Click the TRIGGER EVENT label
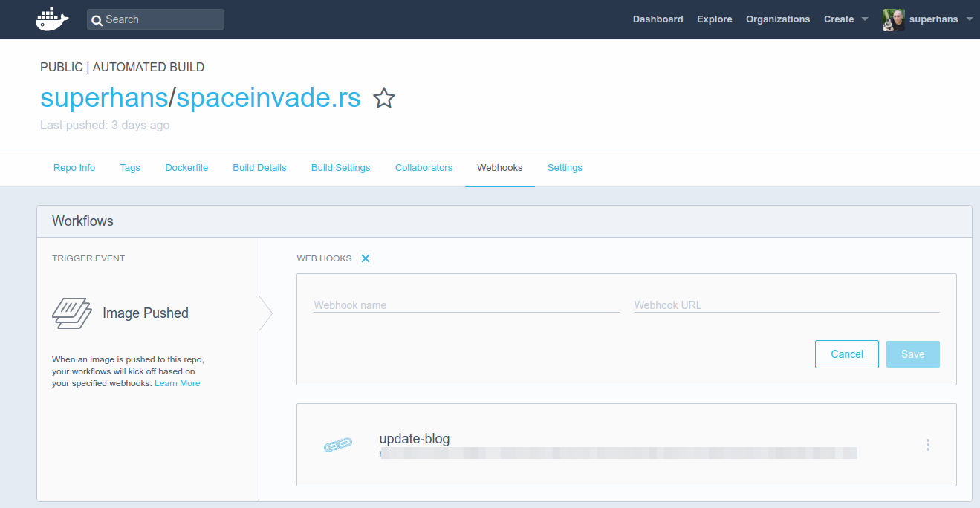980x508 pixels. click(x=88, y=258)
